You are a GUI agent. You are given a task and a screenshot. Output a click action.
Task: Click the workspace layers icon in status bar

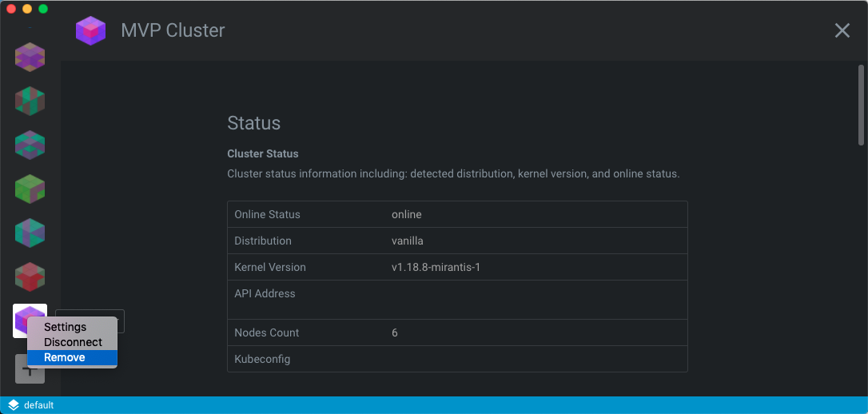(14, 405)
